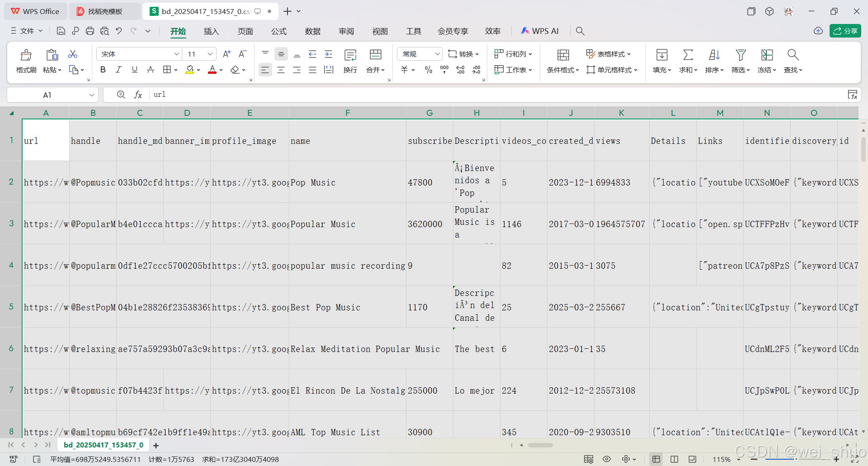Click the Filter button

(741, 61)
